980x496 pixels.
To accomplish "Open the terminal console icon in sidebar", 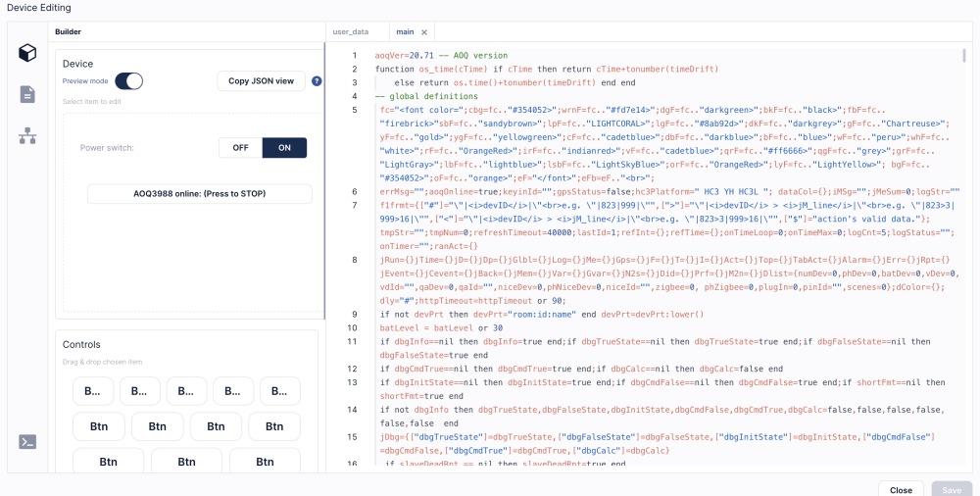I will (27, 441).
